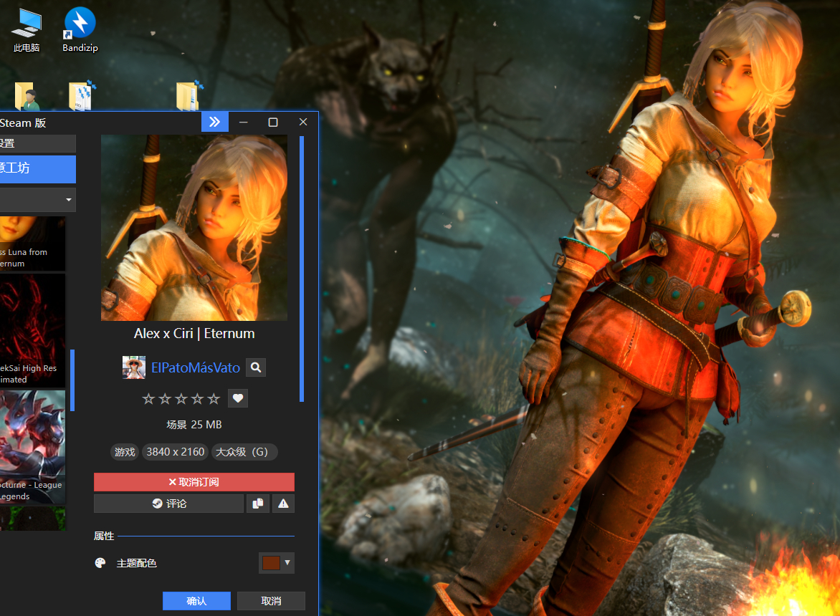Image resolution: width=840 pixels, height=616 pixels.
Task: Expand the color dropdown arrow next to the swatch
Action: (x=287, y=562)
